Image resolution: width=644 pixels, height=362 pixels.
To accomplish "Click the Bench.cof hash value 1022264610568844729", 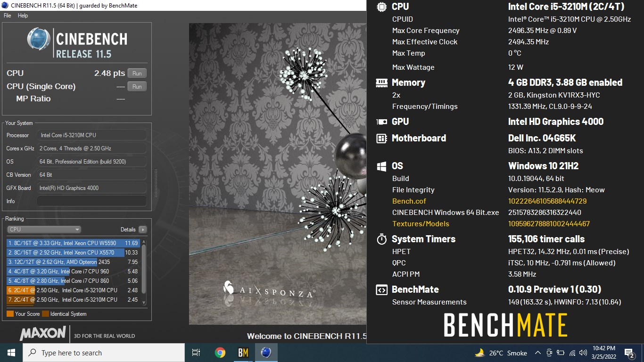I will 547,201.
